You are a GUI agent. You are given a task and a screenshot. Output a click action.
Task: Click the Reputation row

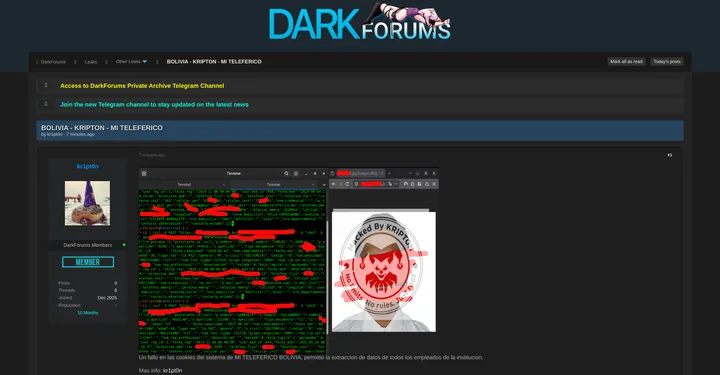[x=87, y=305]
